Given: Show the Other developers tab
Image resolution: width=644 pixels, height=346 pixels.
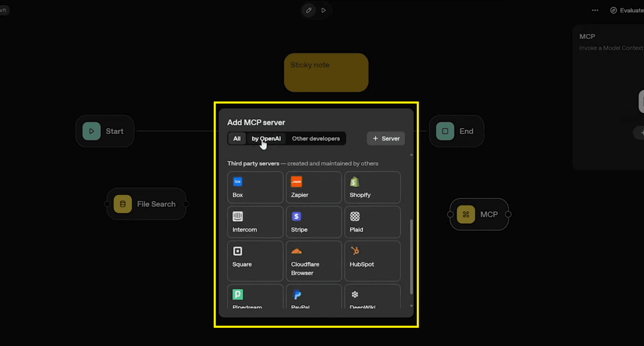Looking at the screenshot, I should coord(316,139).
